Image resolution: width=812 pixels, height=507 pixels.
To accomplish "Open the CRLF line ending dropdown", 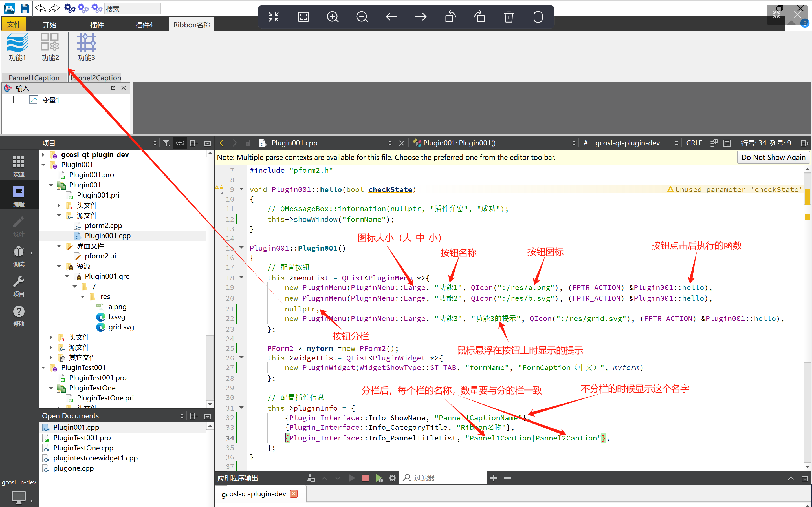I will tap(694, 143).
